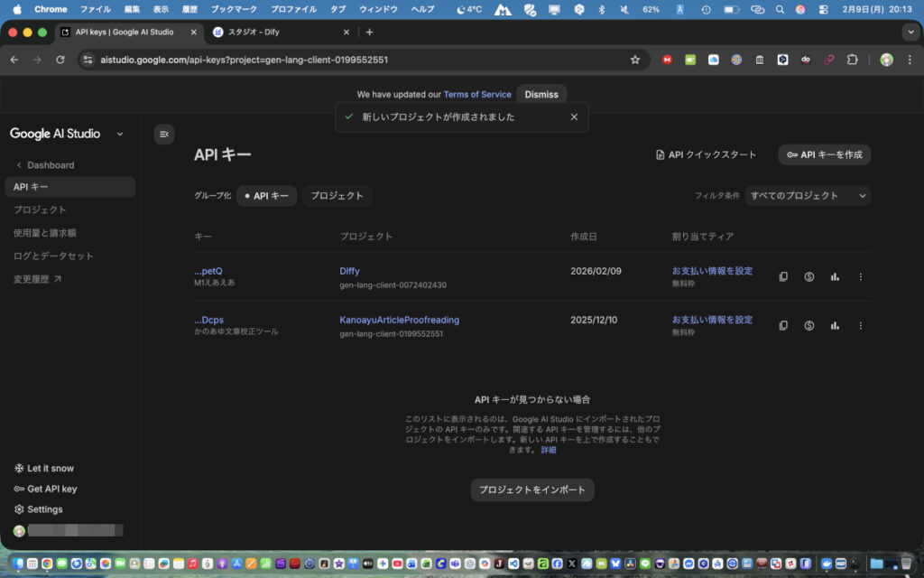Copy the ...petQ API key
The width and height of the screenshot is (924, 578).
click(783, 276)
